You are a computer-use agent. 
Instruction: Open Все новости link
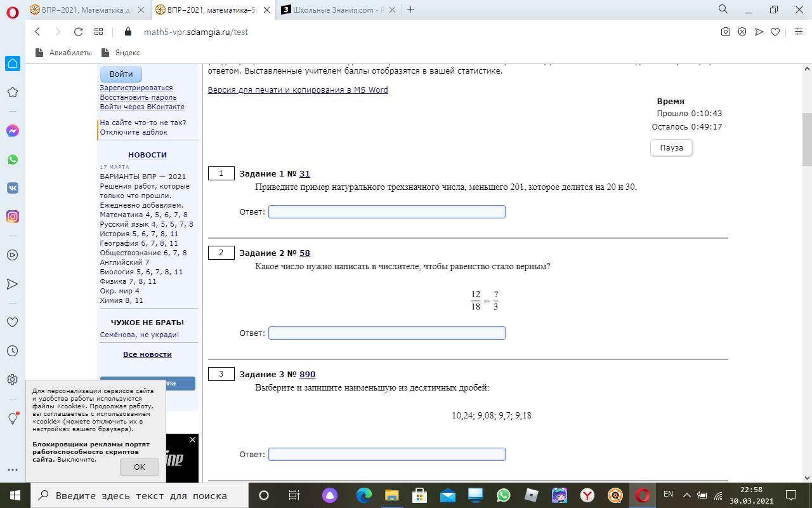(147, 354)
